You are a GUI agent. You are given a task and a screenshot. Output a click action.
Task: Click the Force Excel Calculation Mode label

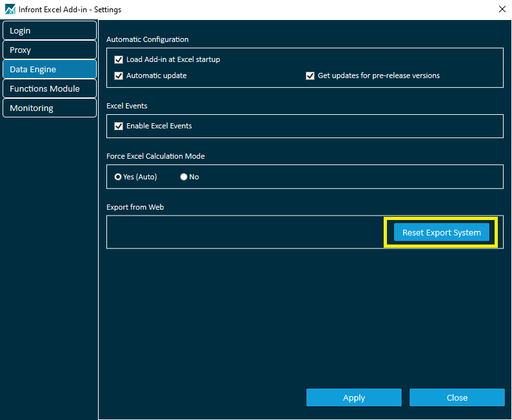155,156
